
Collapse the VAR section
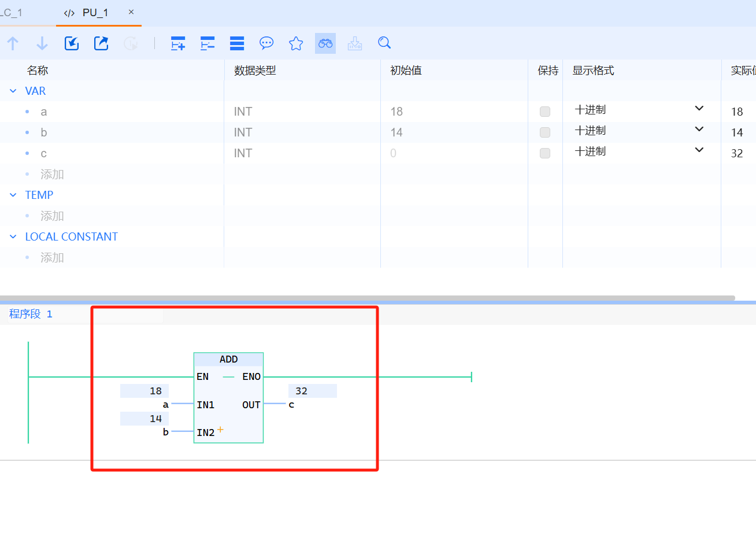point(13,91)
